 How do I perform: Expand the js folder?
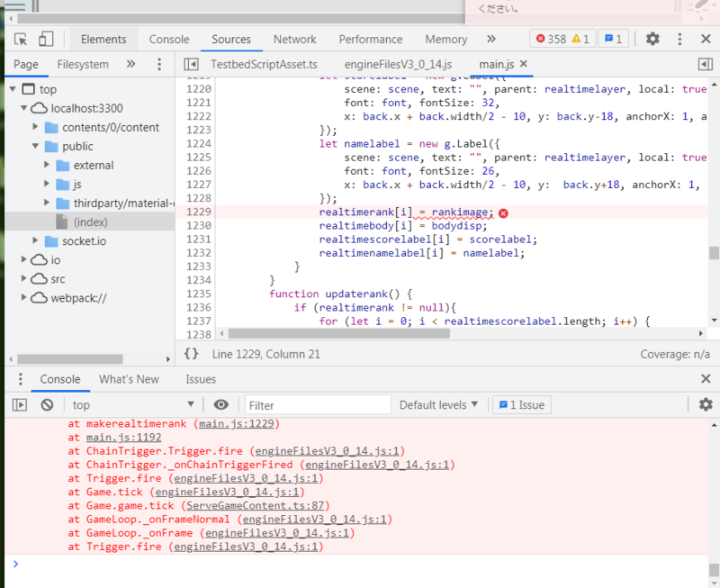tap(47, 184)
